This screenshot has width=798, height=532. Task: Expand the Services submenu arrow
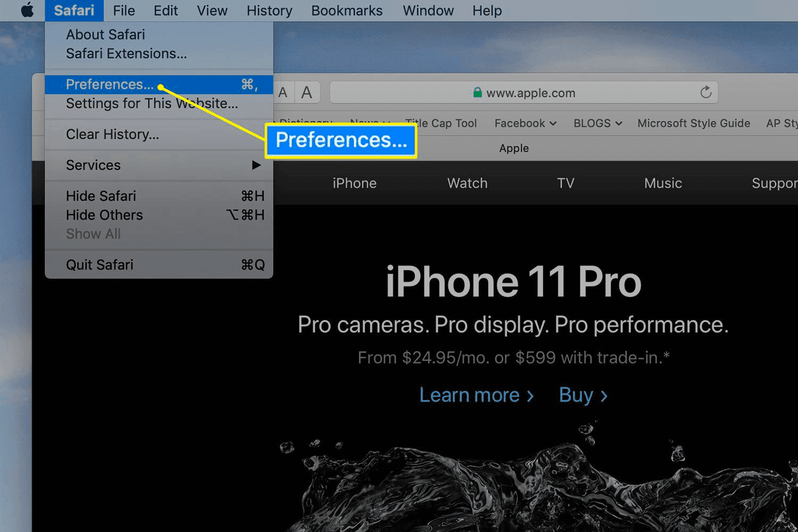256,165
